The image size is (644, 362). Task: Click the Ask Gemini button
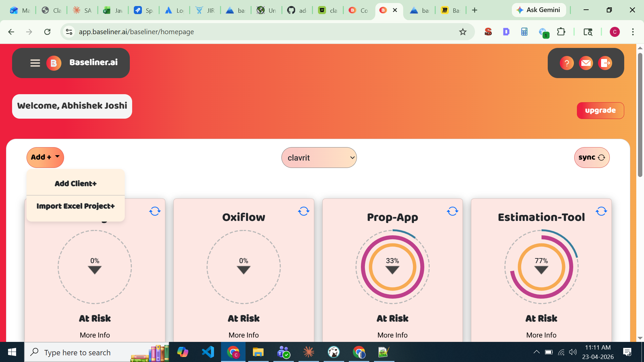(539, 10)
